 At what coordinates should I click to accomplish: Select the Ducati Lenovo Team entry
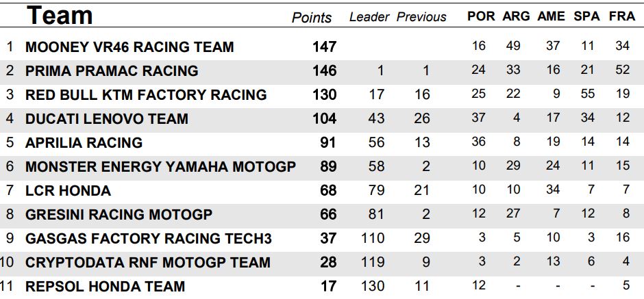pos(106,119)
